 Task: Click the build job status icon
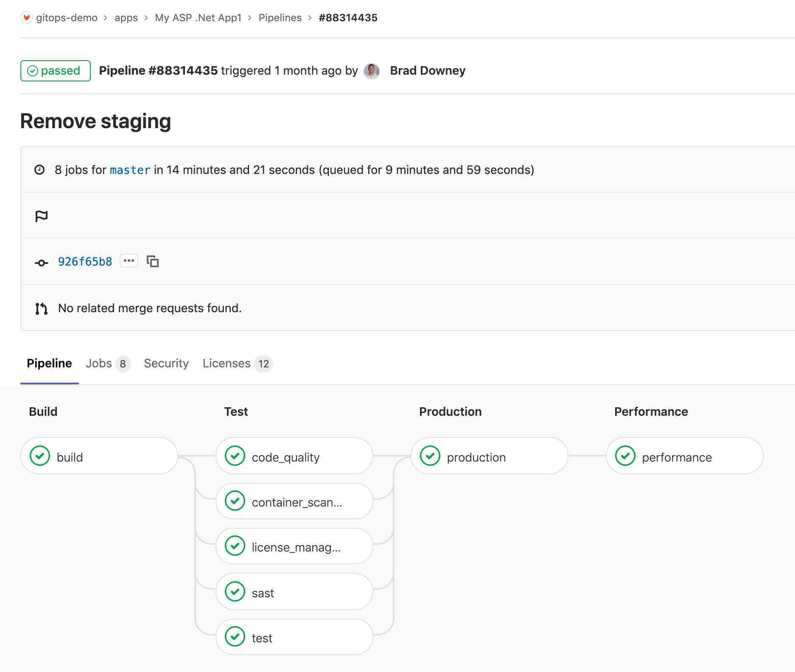click(40, 456)
